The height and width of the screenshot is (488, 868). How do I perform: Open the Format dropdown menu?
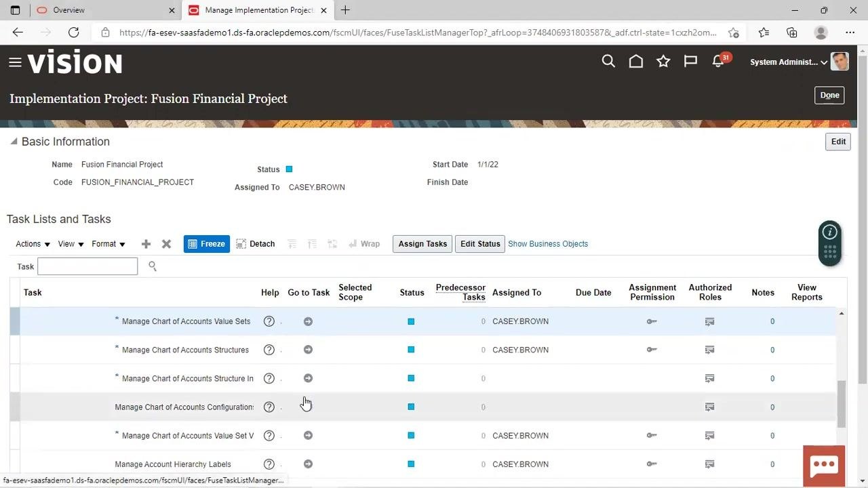pyautogui.click(x=108, y=244)
